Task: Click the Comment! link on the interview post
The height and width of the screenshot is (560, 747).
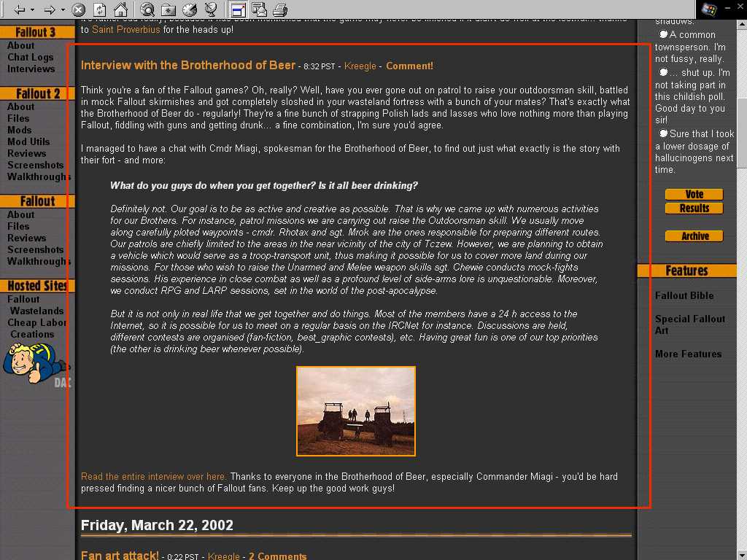Action: (410, 66)
